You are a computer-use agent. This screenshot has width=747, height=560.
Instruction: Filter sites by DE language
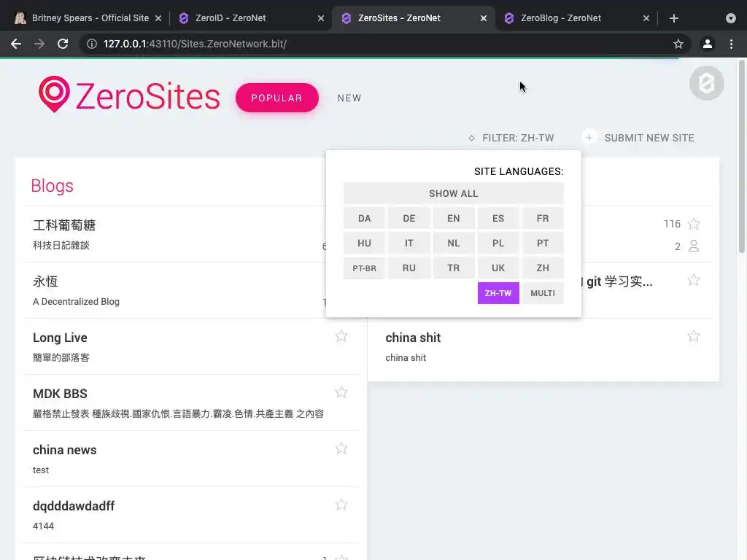pyautogui.click(x=409, y=218)
